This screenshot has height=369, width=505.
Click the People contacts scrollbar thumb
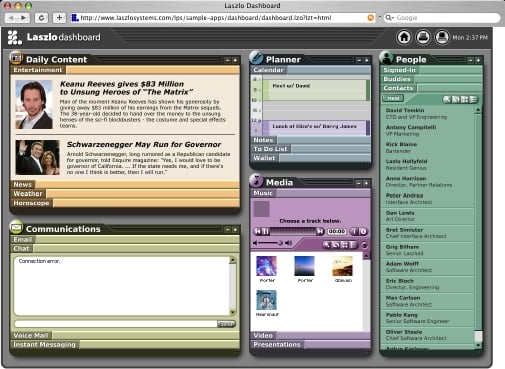point(479,336)
